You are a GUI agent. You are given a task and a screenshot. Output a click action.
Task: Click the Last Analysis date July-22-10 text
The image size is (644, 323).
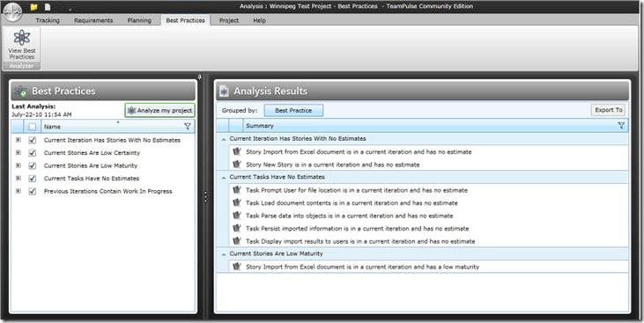coord(41,114)
